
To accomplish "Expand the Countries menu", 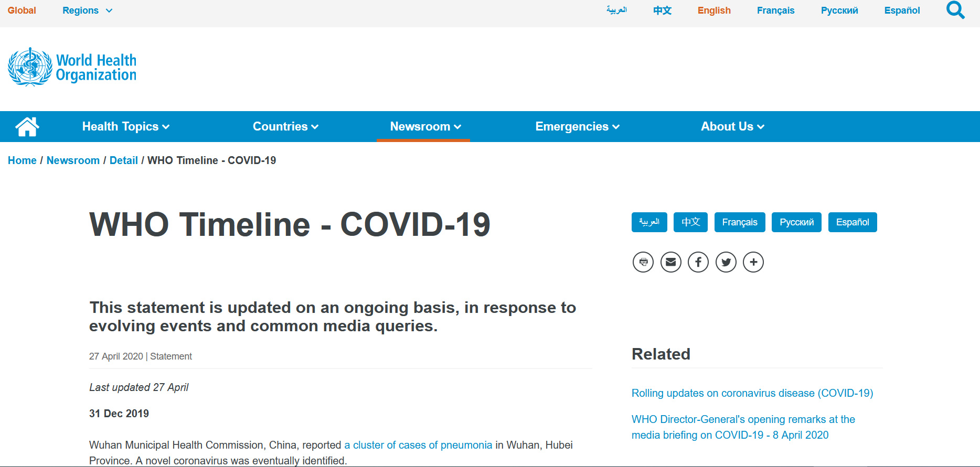I will point(285,126).
